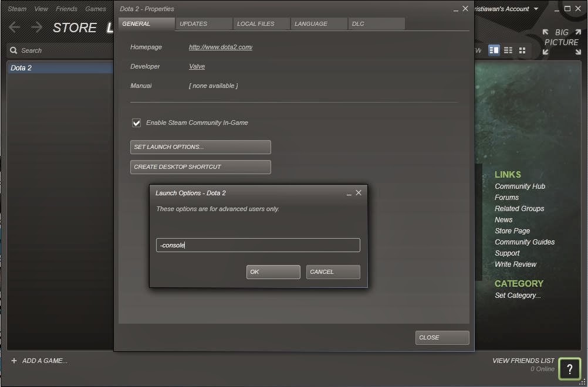This screenshot has width=588, height=387.
Task: Confirm launch options with OK
Action: (273, 271)
